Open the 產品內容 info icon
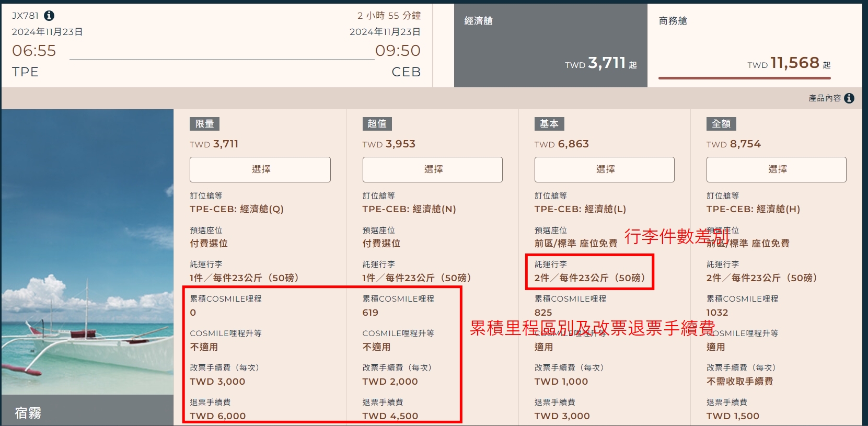 (x=849, y=98)
